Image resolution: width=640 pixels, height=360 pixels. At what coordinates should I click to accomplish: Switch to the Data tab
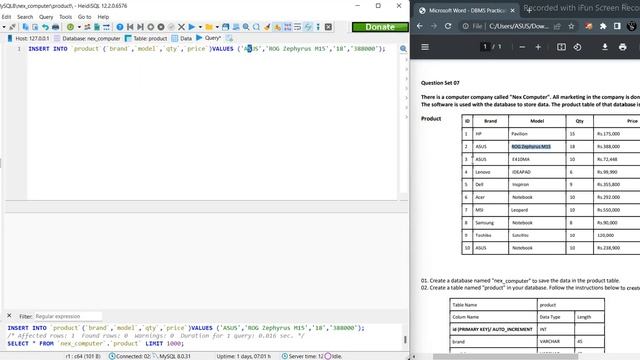pyautogui.click(x=182, y=38)
